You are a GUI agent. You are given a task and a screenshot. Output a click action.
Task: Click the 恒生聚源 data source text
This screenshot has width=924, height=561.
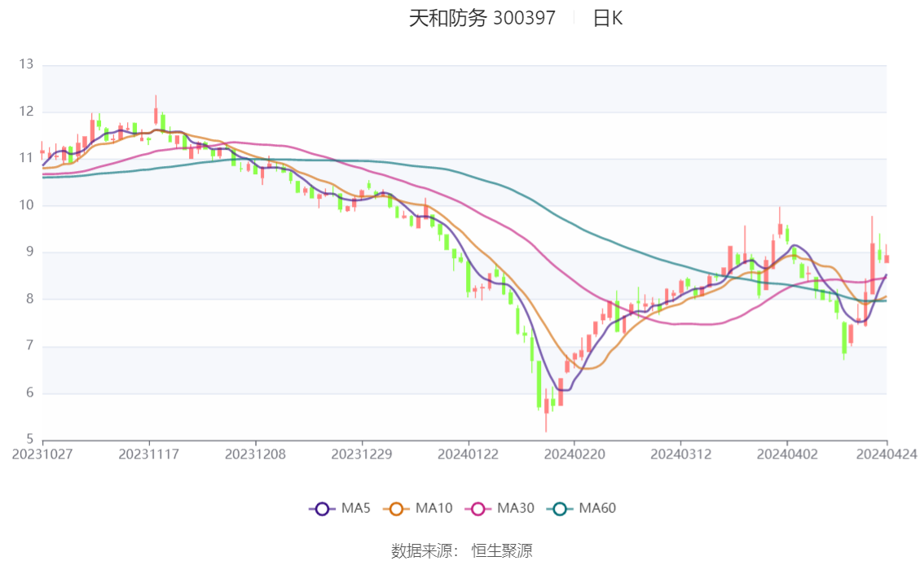502,551
